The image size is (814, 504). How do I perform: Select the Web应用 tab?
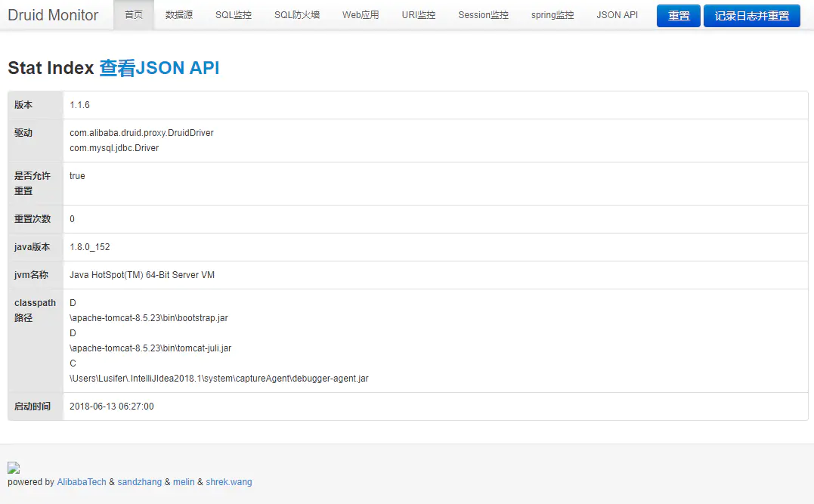[x=361, y=15]
